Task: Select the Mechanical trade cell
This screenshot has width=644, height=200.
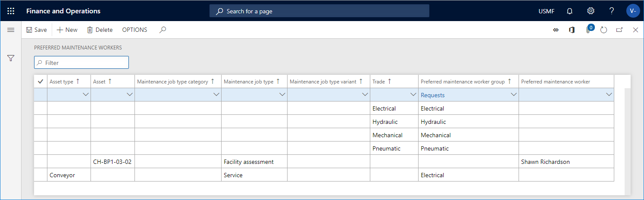Action: pyautogui.click(x=394, y=135)
